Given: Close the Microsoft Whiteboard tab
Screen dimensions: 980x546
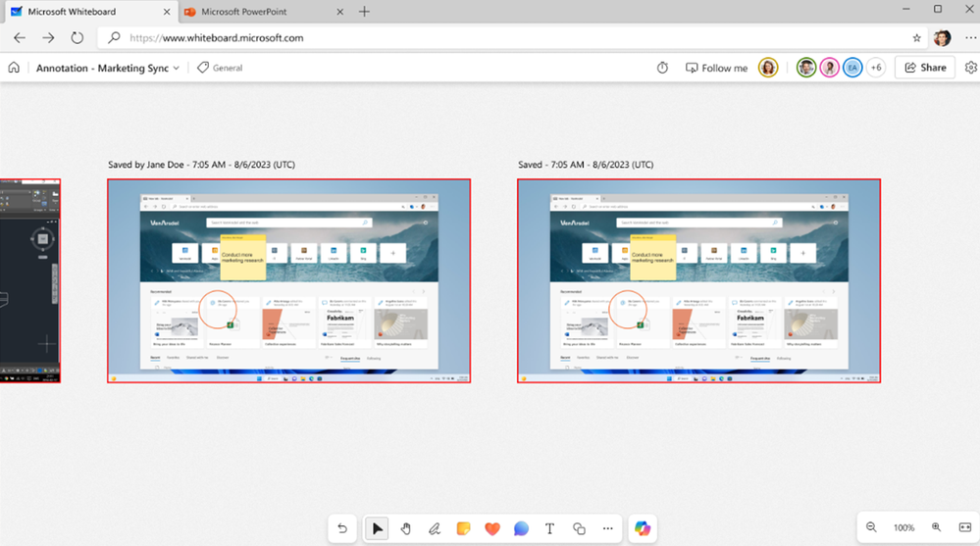Looking at the screenshot, I should tap(167, 11).
